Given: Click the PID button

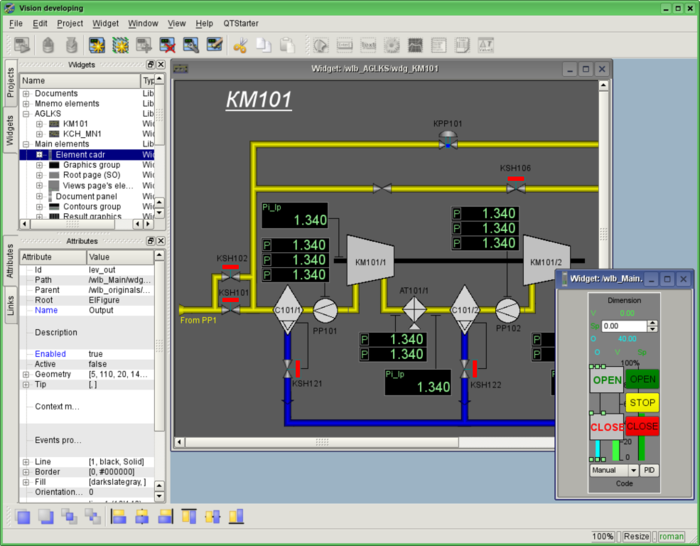Looking at the screenshot, I should pyautogui.click(x=649, y=470).
